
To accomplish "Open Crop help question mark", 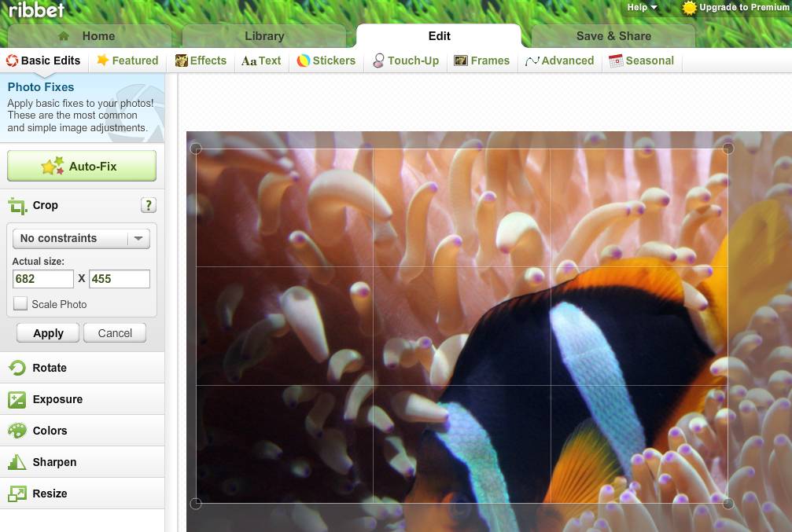I will click(x=148, y=205).
